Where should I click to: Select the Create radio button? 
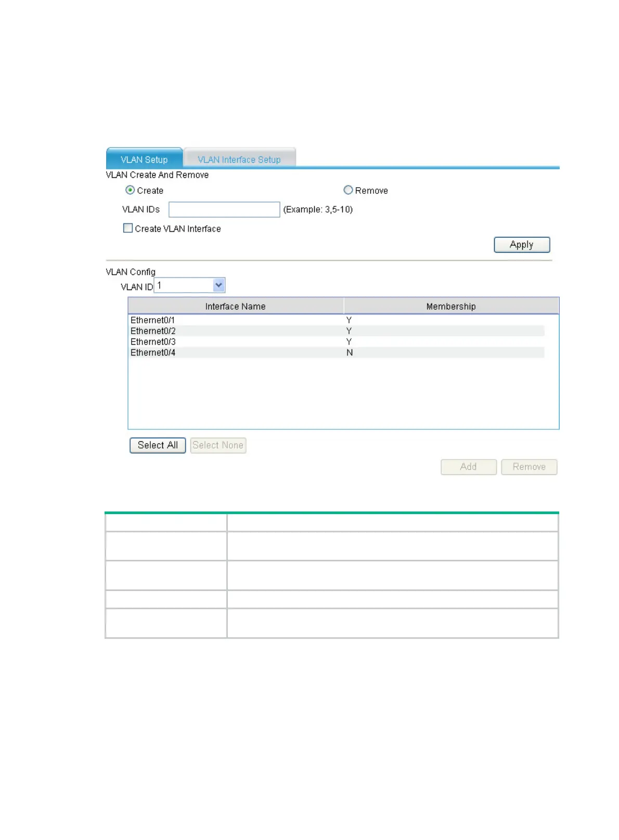click(x=130, y=190)
